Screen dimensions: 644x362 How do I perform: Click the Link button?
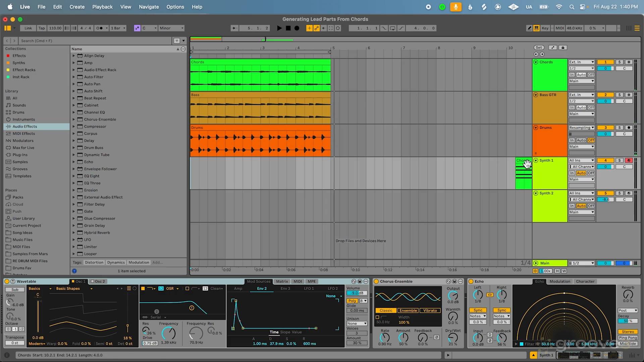(x=28, y=28)
